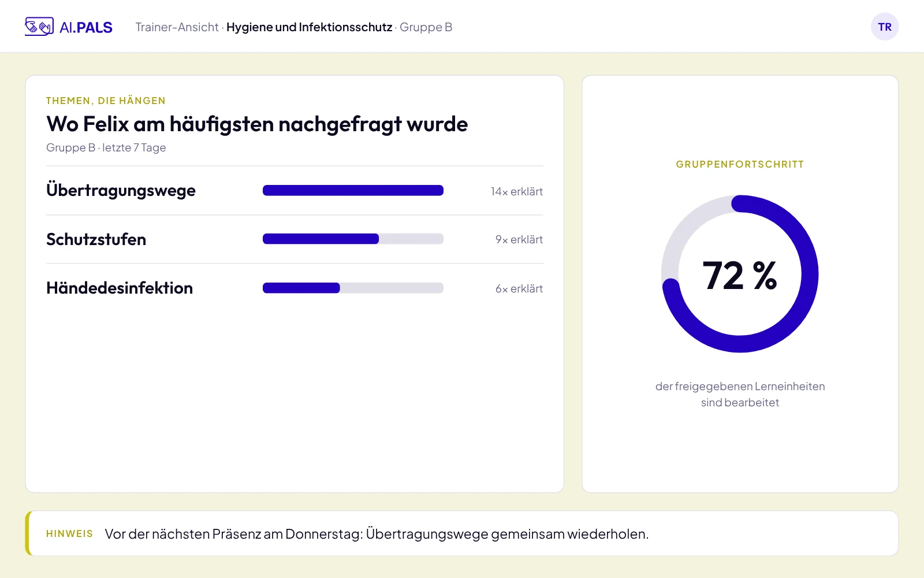The width and height of the screenshot is (924, 578).
Task: Click the "6× erklärt" count
Action: click(x=519, y=288)
